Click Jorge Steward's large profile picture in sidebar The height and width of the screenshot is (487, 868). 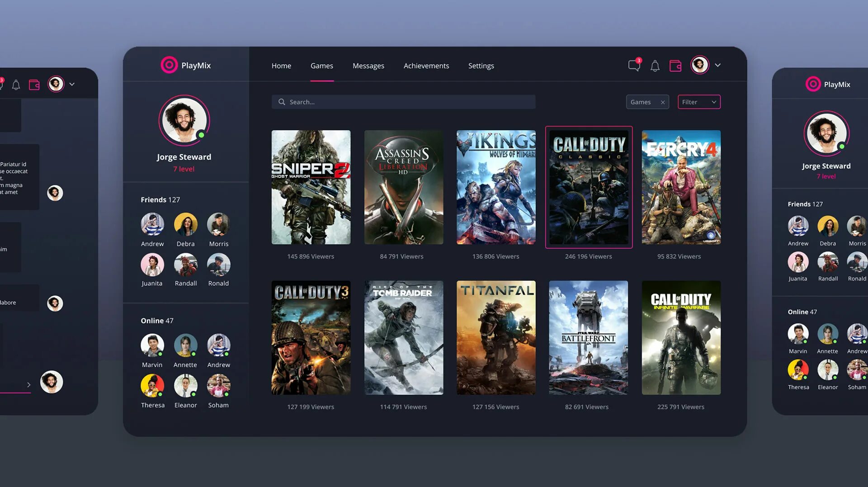click(184, 120)
